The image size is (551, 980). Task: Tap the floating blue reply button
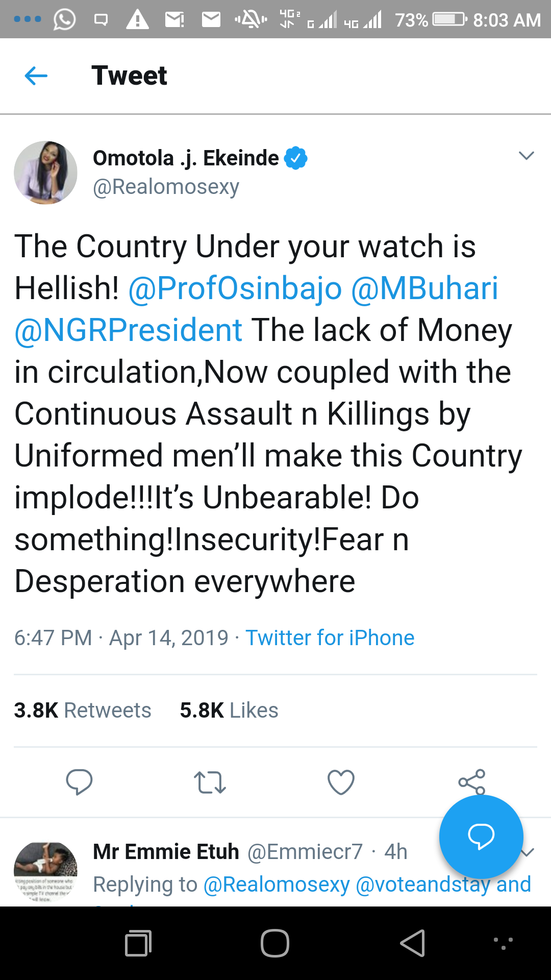[481, 836]
